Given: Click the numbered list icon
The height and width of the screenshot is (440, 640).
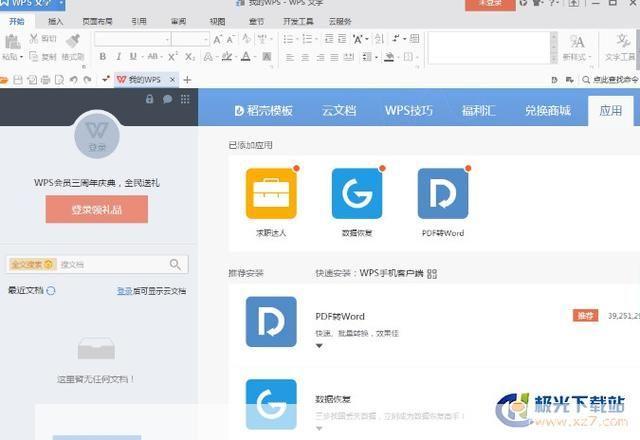Looking at the screenshot, I should [307, 39].
